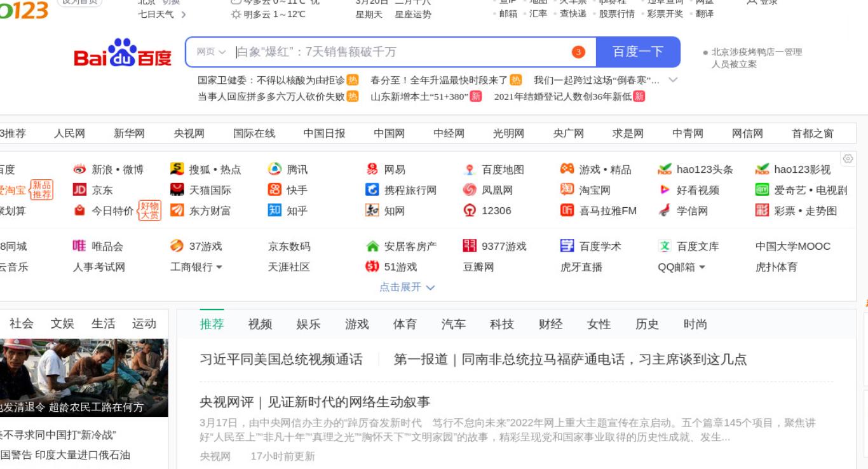Viewport: 868px width, 469px height.
Task: Click the 今日特价 shopping bag icon
Action: click(79, 210)
